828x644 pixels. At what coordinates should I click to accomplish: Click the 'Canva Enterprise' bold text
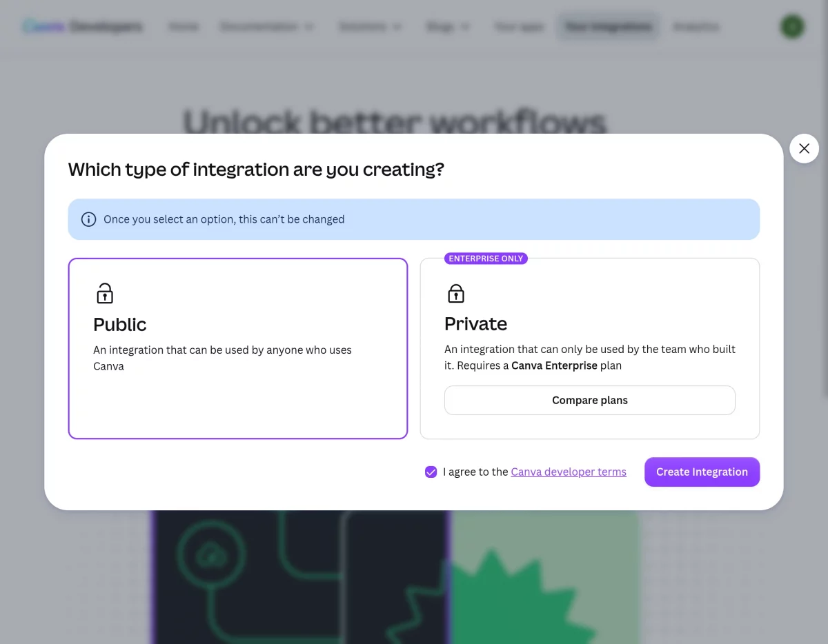tap(554, 365)
